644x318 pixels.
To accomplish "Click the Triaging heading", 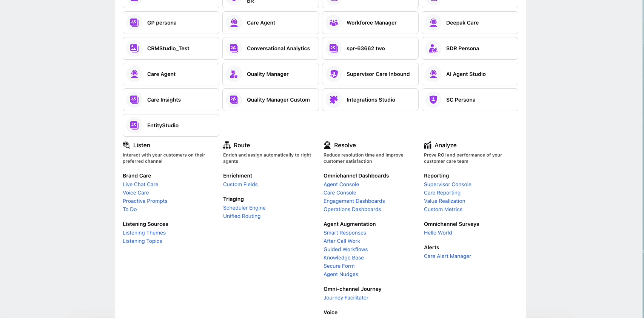I will 233,199.
